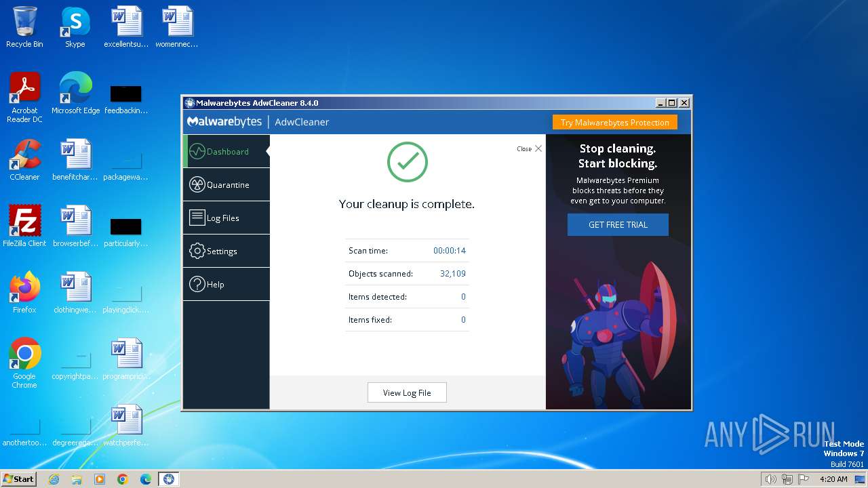Select the Recycle Bin desktop icon
Screen dimensions: 868x488
(x=24, y=27)
